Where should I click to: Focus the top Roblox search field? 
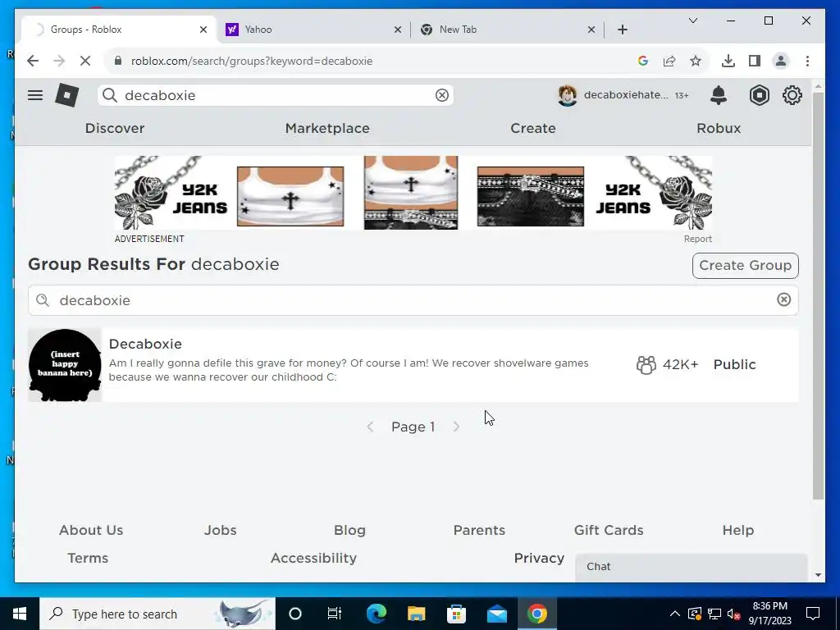click(276, 95)
